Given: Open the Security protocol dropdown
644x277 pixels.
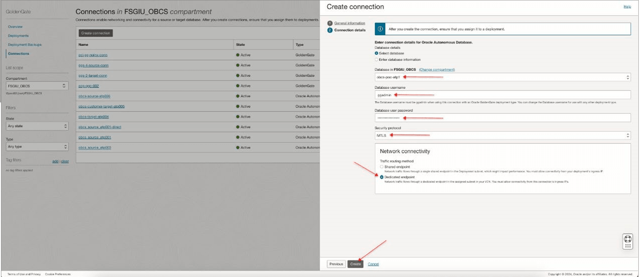Looking at the screenshot, I should [x=503, y=135].
